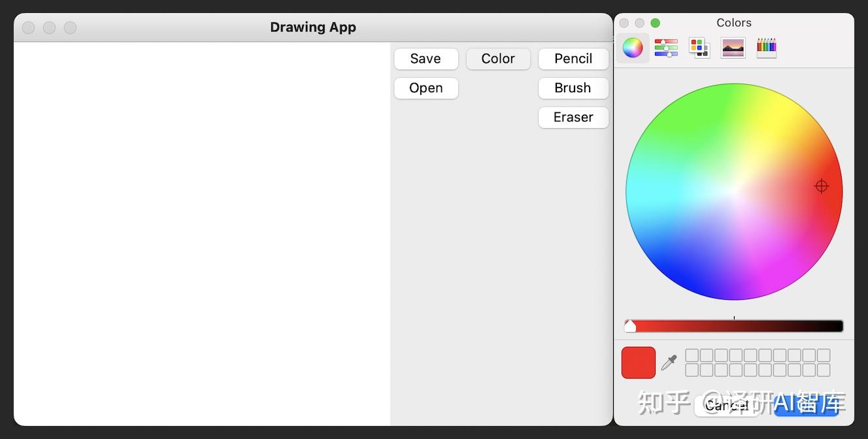
Task: Click the green zoom button of the Colors window
Action: pos(656,23)
